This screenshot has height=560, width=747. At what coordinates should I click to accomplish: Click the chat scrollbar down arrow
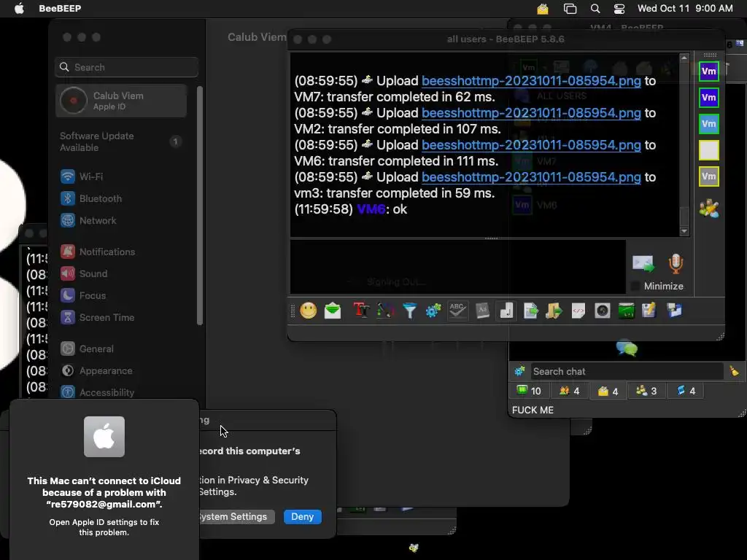click(684, 231)
